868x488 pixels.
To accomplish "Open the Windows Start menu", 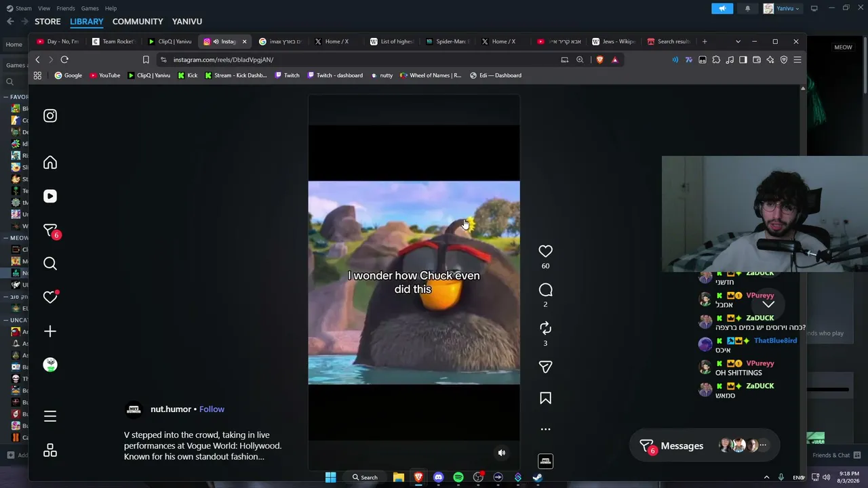I will [330, 477].
